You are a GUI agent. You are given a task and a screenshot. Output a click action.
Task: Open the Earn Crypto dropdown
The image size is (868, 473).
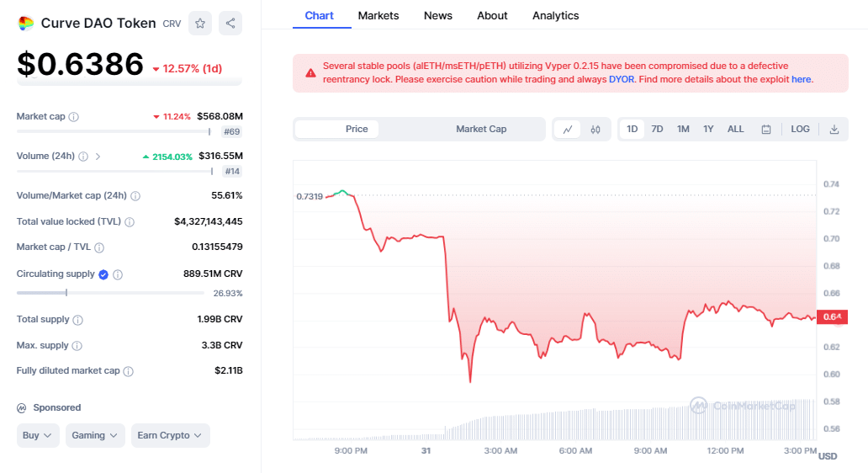(x=170, y=435)
